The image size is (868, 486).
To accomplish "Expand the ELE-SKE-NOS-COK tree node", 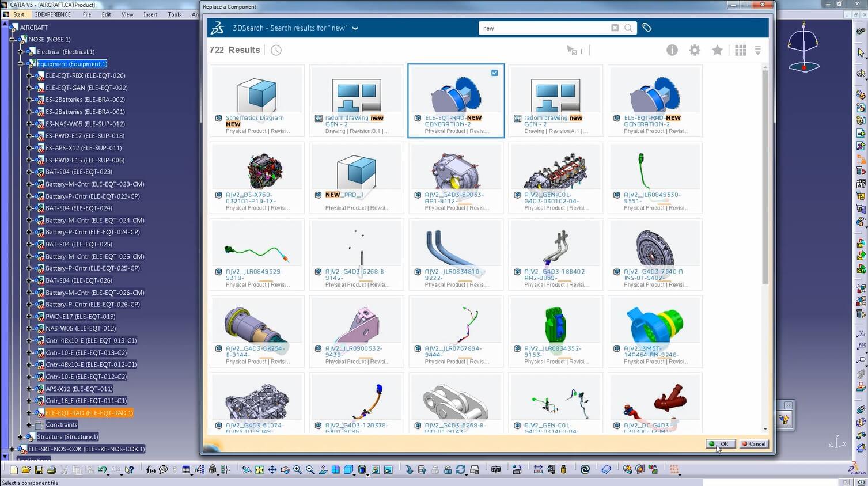I will click(12, 449).
